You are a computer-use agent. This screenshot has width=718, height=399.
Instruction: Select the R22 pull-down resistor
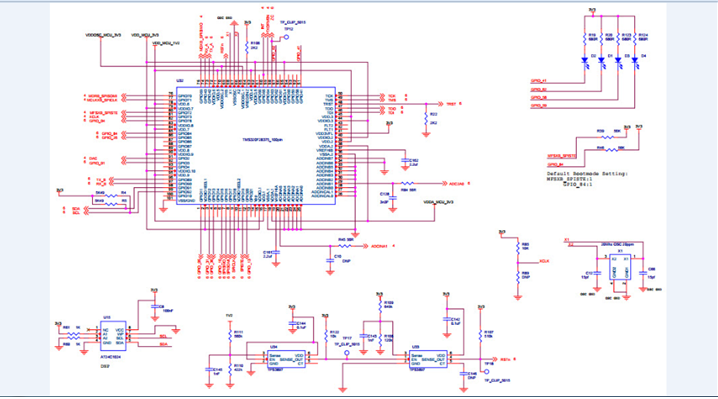426,119
